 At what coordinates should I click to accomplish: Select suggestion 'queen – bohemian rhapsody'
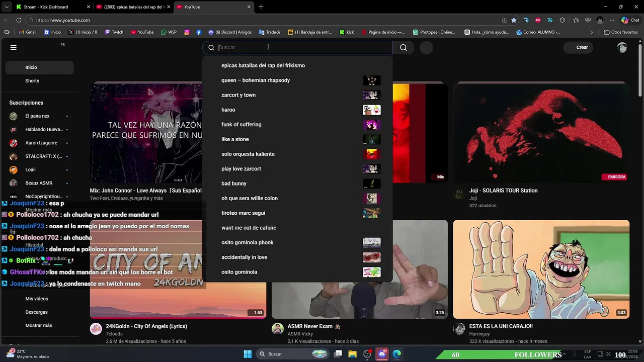click(x=297, y=80)
